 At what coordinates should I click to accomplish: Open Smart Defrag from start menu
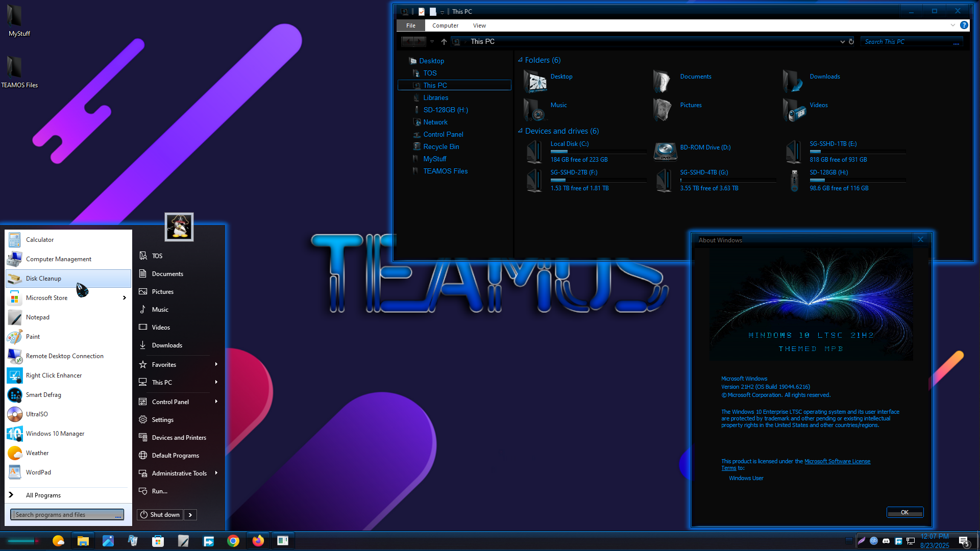pyautogui.click(x=68, y=395)
